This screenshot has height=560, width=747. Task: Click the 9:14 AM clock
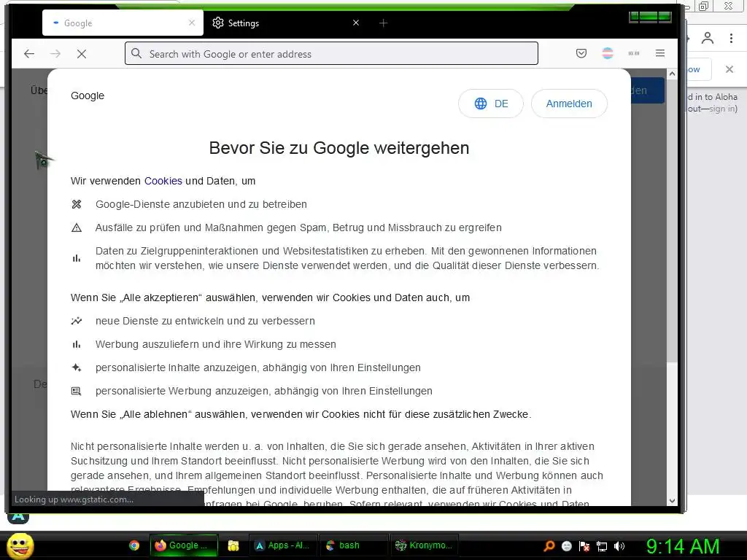click(x=683, y=546)
